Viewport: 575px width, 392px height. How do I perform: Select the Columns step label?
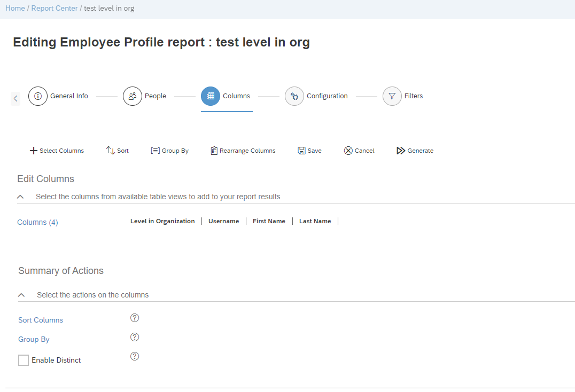tap(236, 96)
